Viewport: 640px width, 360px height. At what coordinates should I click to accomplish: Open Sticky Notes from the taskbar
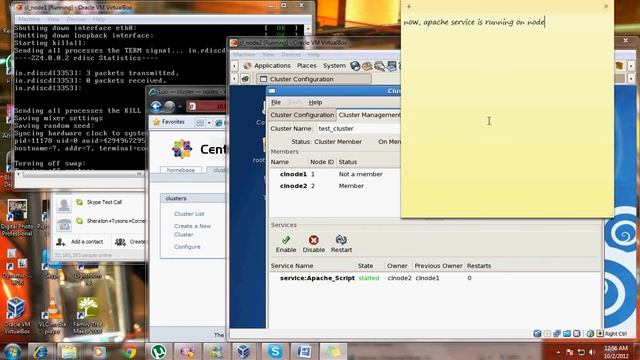point(333,351)
